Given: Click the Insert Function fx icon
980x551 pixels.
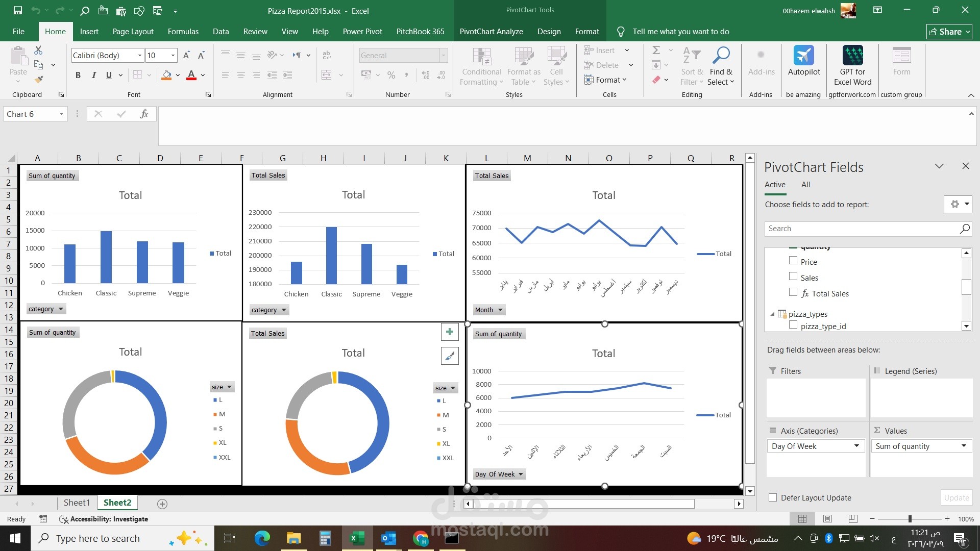Looking at the screenshot, I should (x=144, y=114).
